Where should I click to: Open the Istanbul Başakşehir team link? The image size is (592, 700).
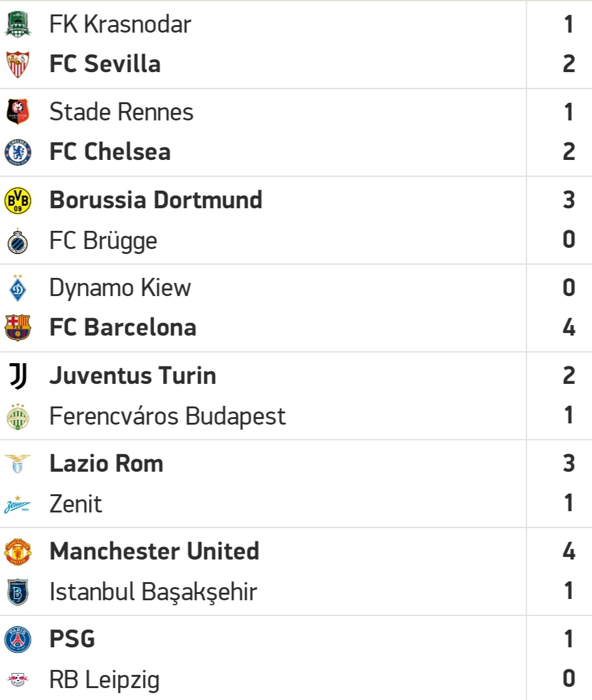pos(153,592)
